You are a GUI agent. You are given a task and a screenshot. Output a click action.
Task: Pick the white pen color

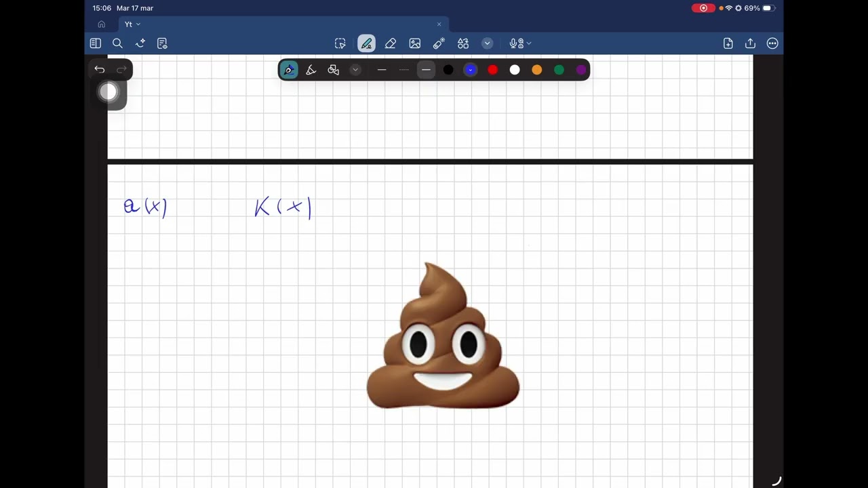(515, 70)
